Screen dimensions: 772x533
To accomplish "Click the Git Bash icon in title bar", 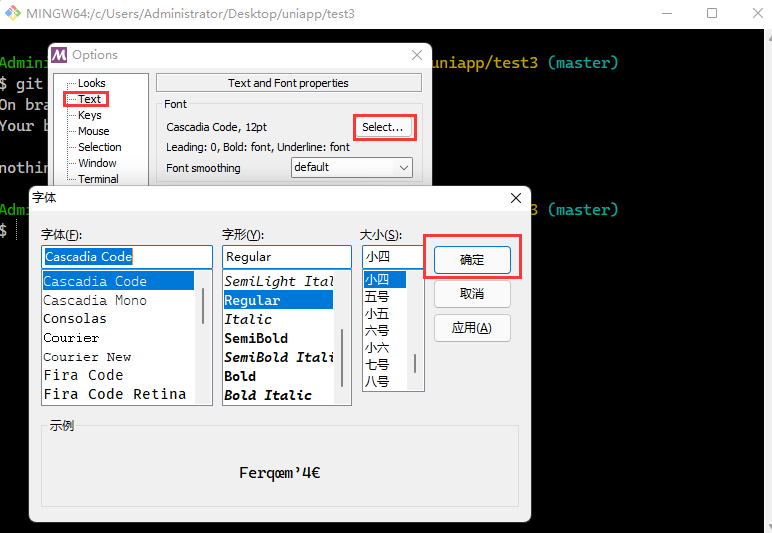I will [12, 13].
